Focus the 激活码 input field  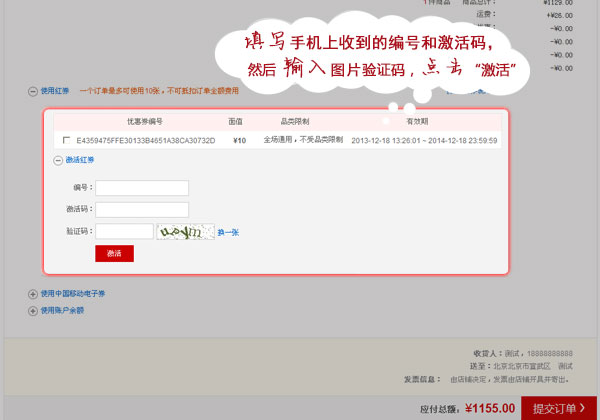pyautogui.click(x=142, y=210)
